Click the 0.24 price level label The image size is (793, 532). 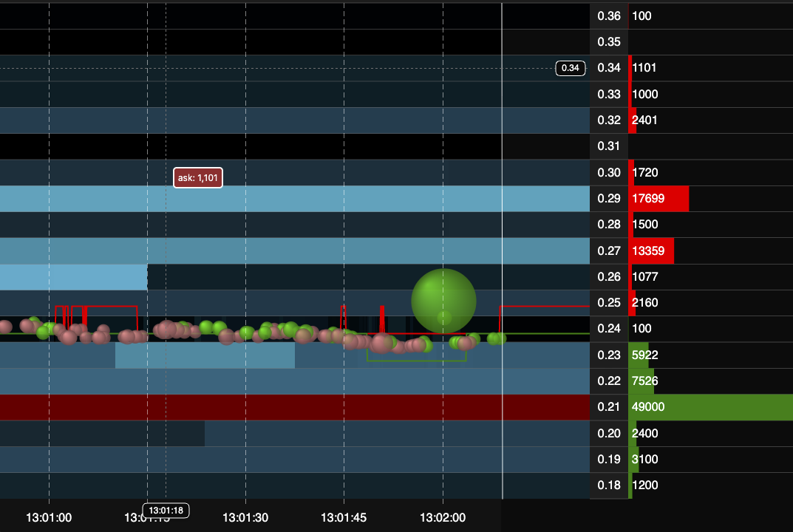click(609, 329)
